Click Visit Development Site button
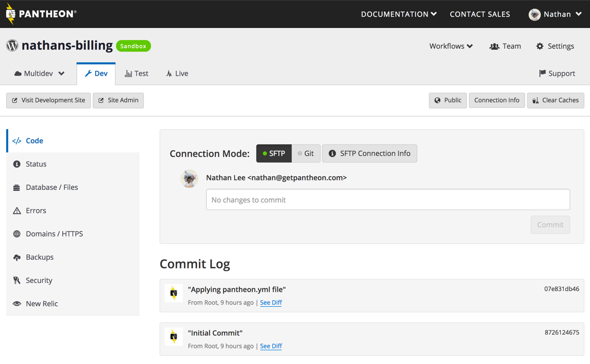This screenshot has width=590, height=364. click(49, 100)
